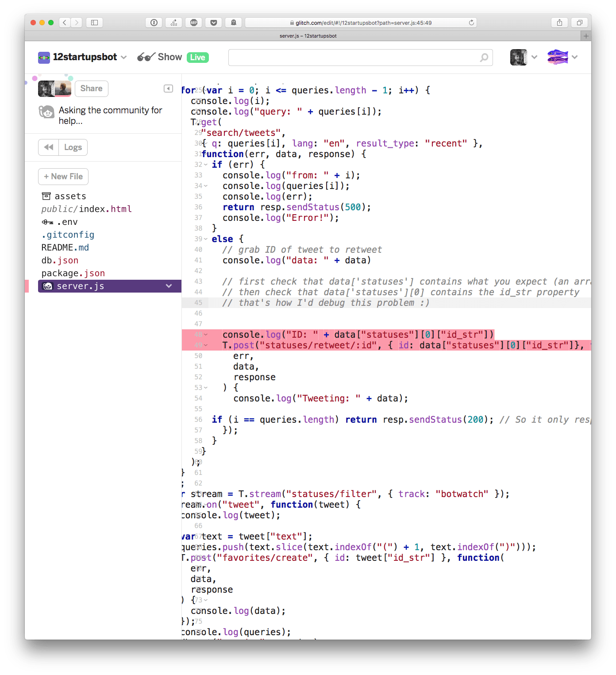Expand the server.js file options chevron

[169, 286]
